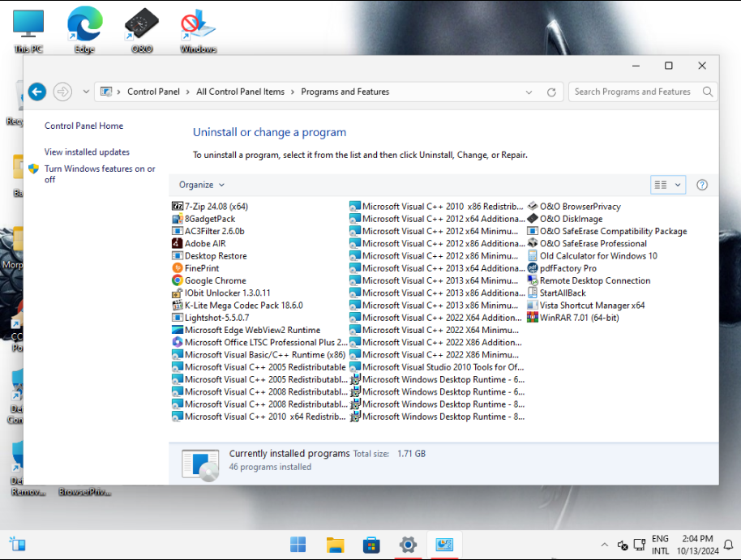Click the search magnifier icon
The height and width of the screenshot is (560, 741).
click(x=707, y=92)
